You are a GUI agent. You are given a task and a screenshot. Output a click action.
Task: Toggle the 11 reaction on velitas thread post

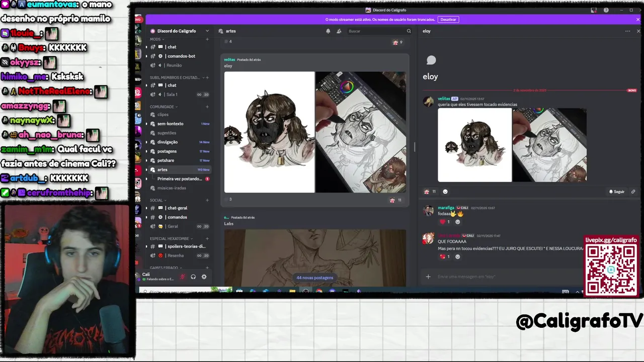[x=430, y=192]
